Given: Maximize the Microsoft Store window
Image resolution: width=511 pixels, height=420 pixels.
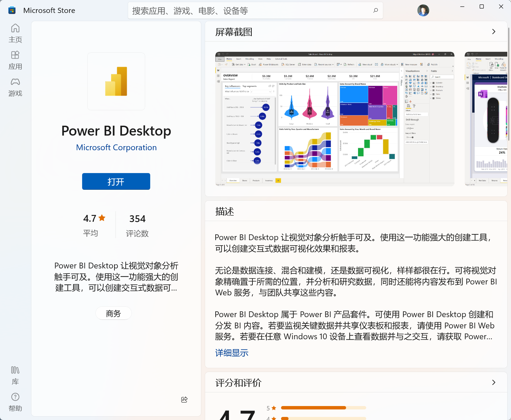Looking at the screenshot, I should [x=482, y=6].
